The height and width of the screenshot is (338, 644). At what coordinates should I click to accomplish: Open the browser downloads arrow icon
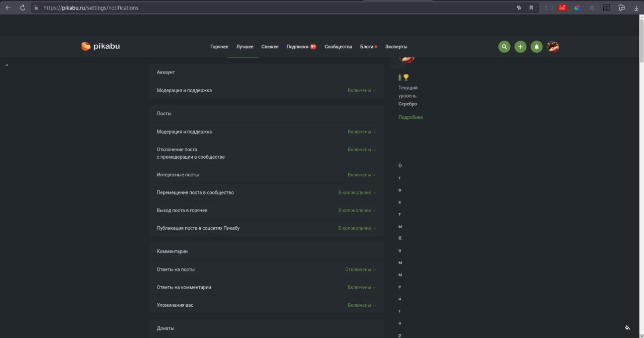click(635, 8)
